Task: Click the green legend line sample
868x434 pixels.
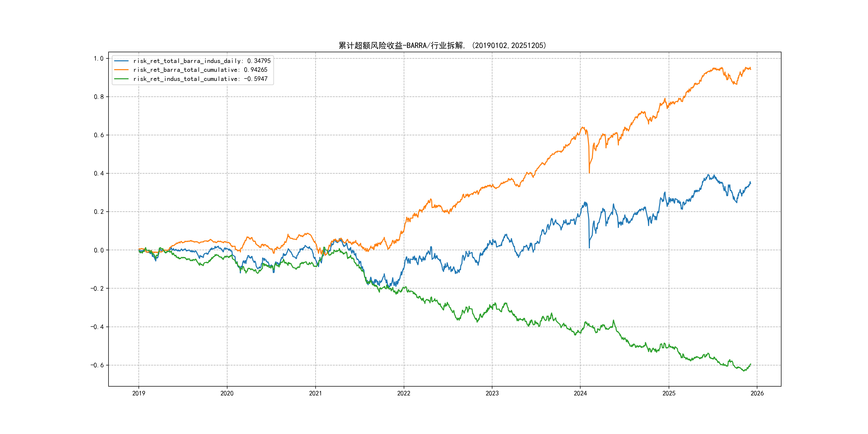Action: pos(121,79)
